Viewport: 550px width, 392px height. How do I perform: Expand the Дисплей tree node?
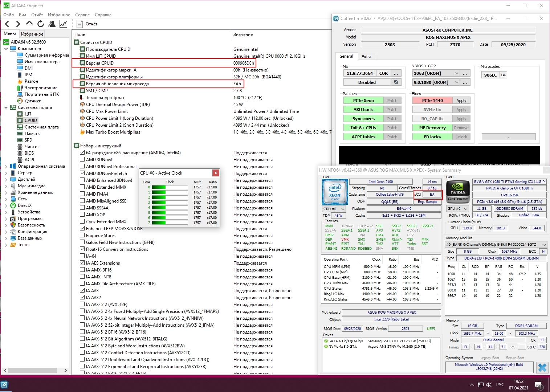pyautogui.click(x=6, y=179)
